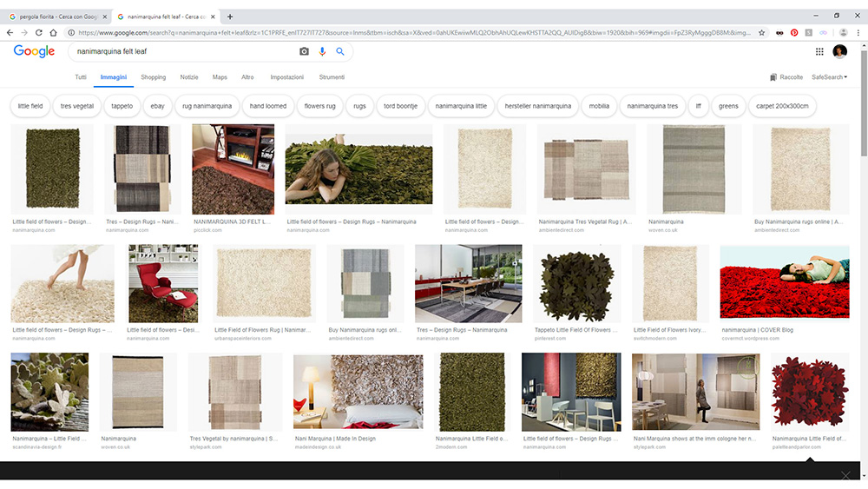Open the Chrome three-dot menu
The image size is (868, 489).
click(858, 33)
